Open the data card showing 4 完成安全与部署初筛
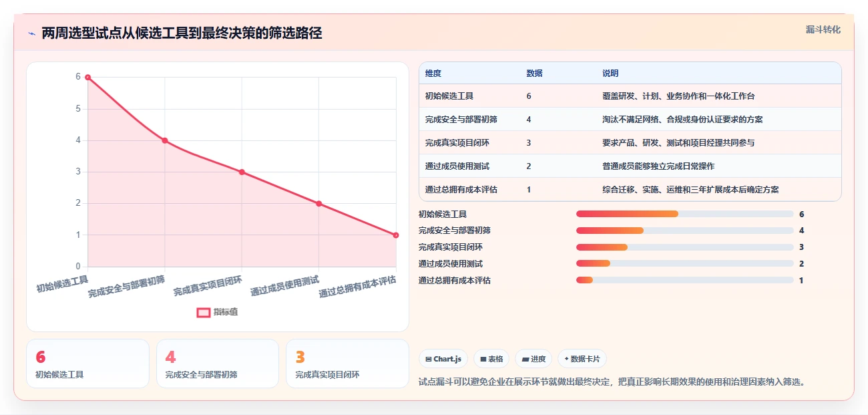This screenshot has height=415, width=868. click(x=218, y=364)
